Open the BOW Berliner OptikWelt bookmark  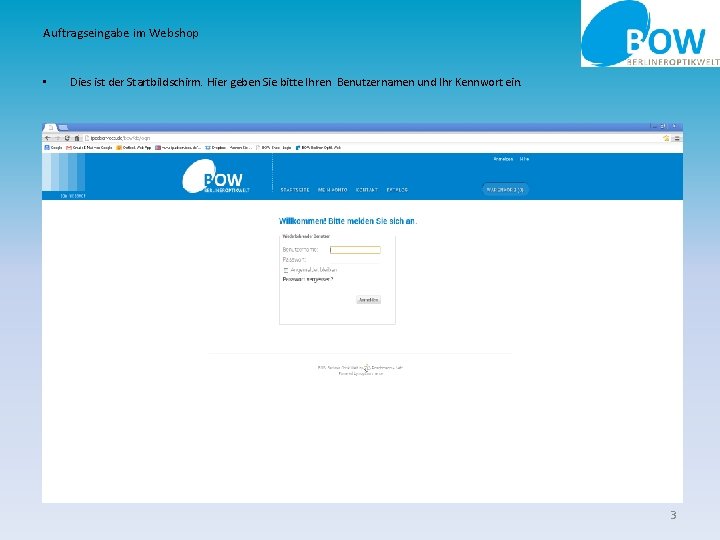pos(318,148)
